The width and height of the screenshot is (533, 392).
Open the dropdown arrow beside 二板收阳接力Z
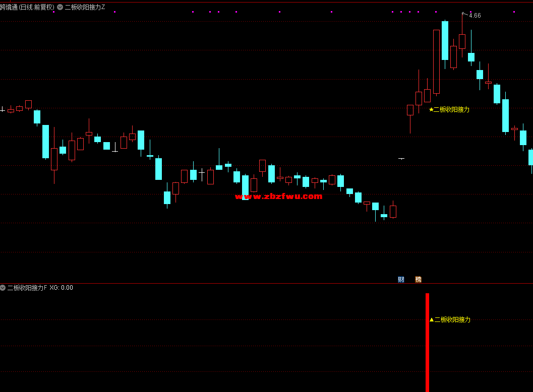pyautogui.click(x=60, y=7)
